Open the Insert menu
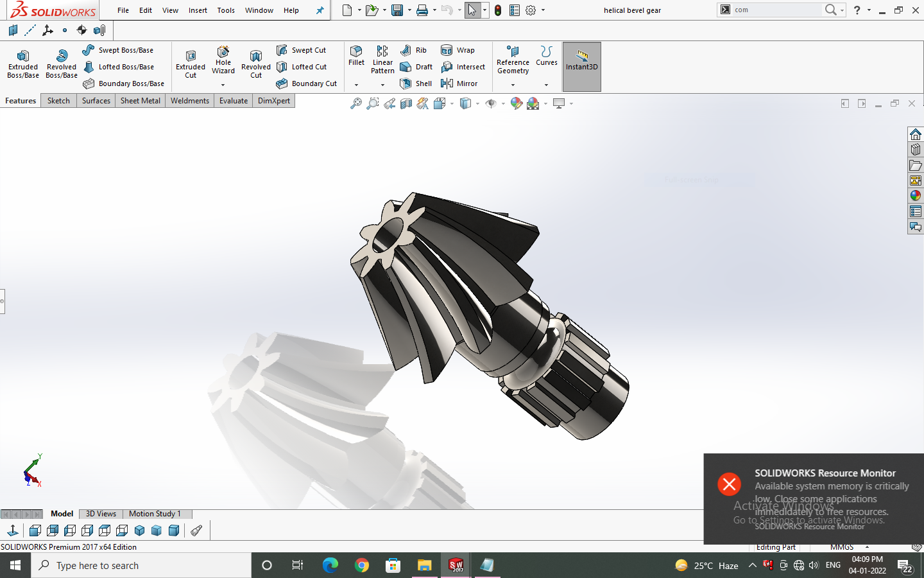 198,10
